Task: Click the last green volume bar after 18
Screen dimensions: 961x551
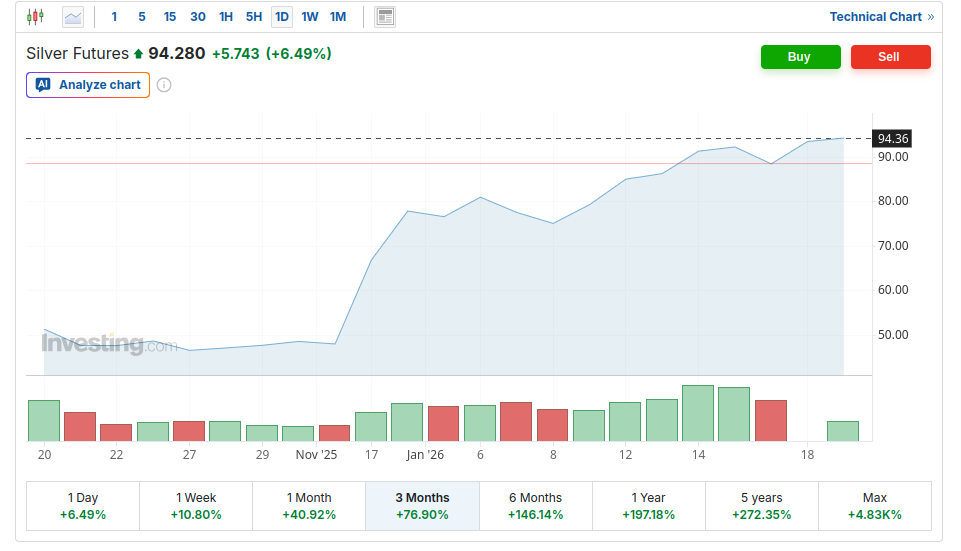Action: 843,431
